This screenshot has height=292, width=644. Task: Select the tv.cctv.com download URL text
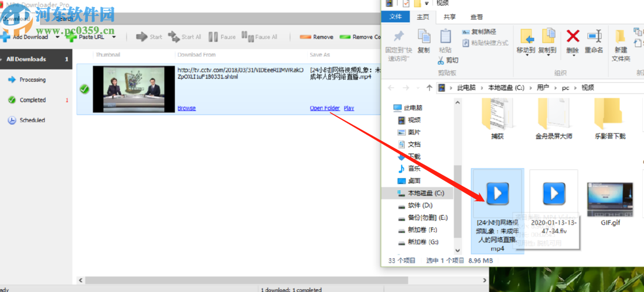[240, 73]
